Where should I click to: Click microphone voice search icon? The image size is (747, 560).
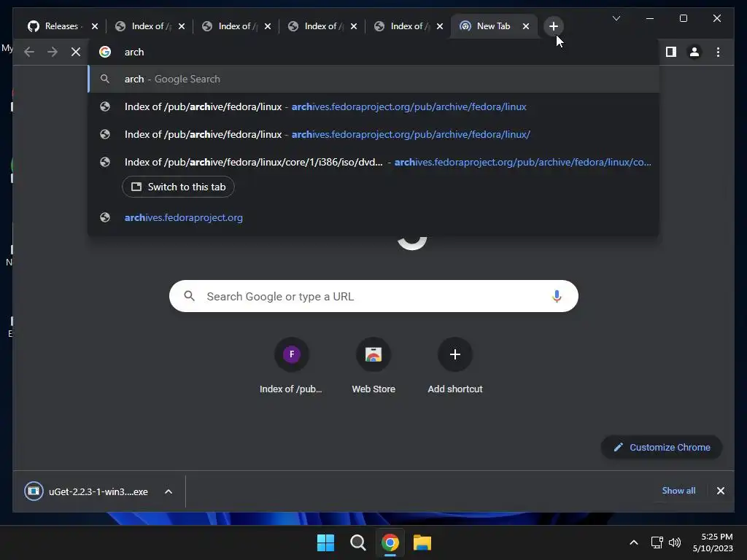tap(557, 296)
